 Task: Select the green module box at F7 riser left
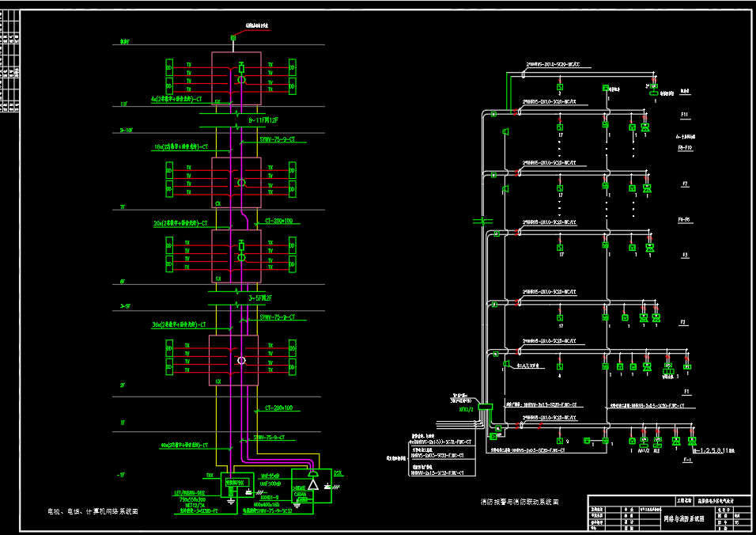click(493, 176)
